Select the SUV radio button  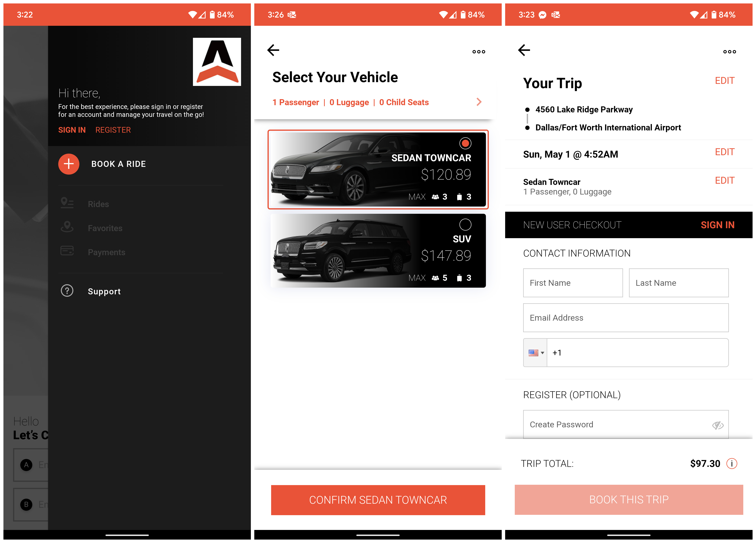click(465, 224)
